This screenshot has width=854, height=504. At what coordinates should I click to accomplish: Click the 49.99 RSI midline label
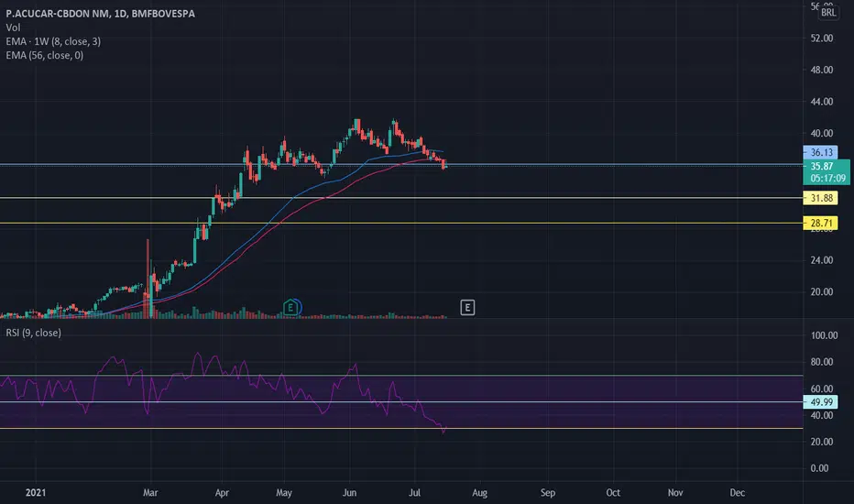[x=821, y=402]
